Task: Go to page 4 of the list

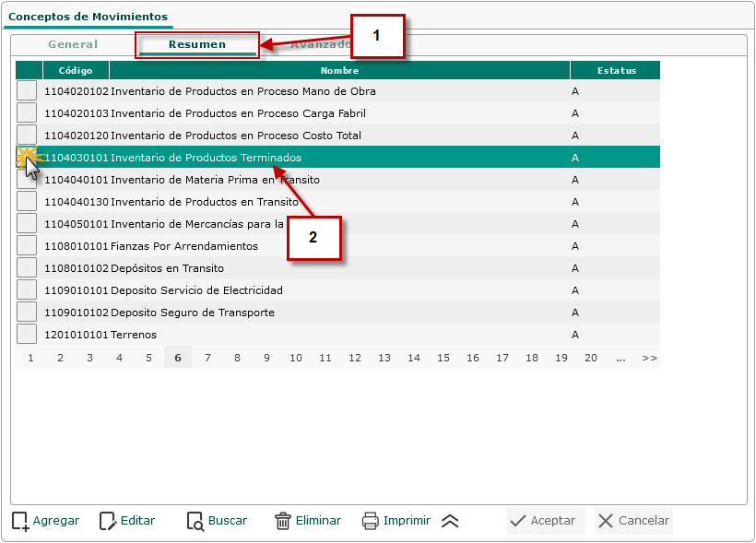Action: (x=119, y=358)
